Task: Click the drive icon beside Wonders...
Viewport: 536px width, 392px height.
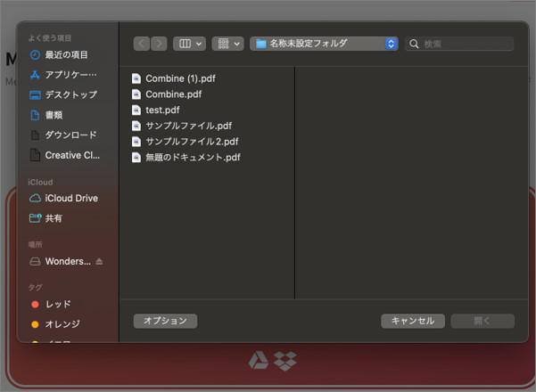Action: click(35, 262)
